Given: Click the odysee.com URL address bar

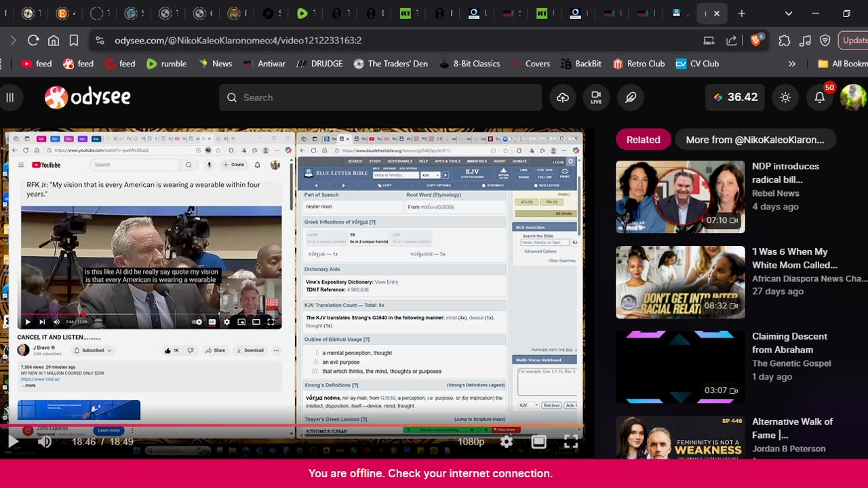Looking at the screenshot, I should pyautogui.click(x=238, y=41).
